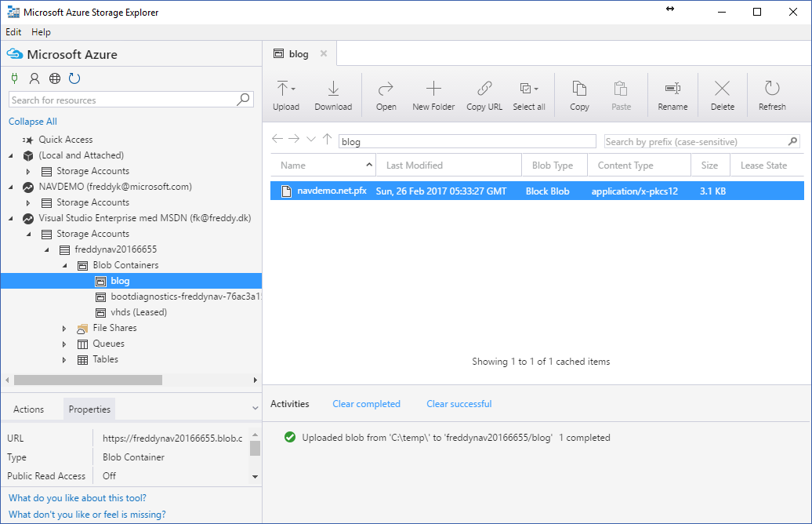The width and height of the screenshot is (812, 524).
Task: Click the Download toolbar icon
Action: pyautogui.click(x=333, y=89)
